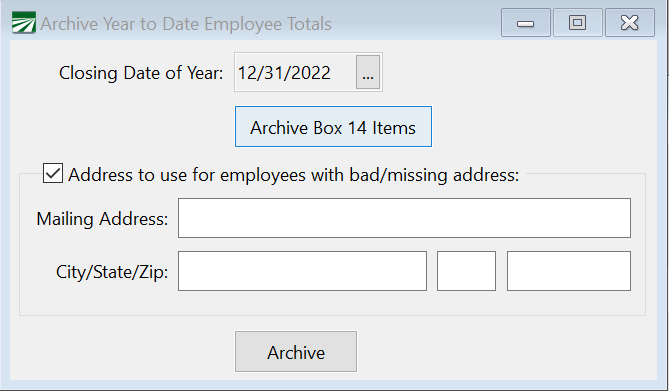Viewport: 669px width, 391px height.
Task: Focus the Mailing Address text box
Action: pos(404,218)
